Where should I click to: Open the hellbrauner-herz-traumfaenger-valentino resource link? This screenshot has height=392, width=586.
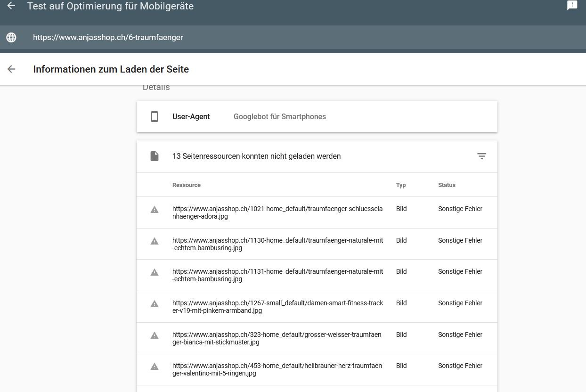(277, 369)
